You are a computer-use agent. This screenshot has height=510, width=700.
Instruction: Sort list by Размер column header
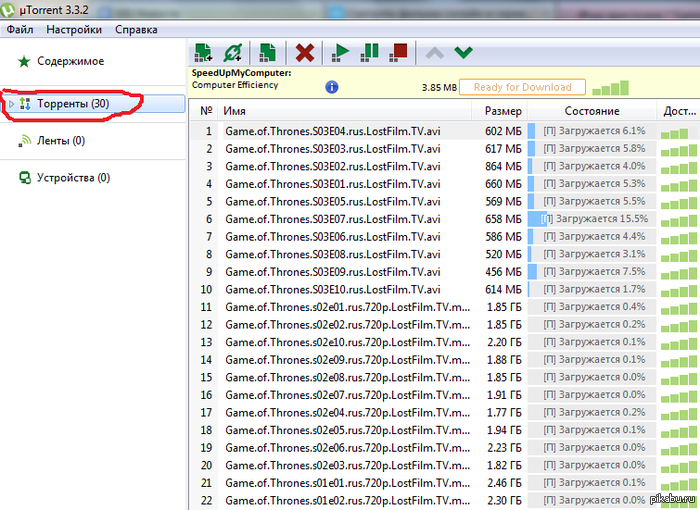pyautogui.click(x=503, y=111)
